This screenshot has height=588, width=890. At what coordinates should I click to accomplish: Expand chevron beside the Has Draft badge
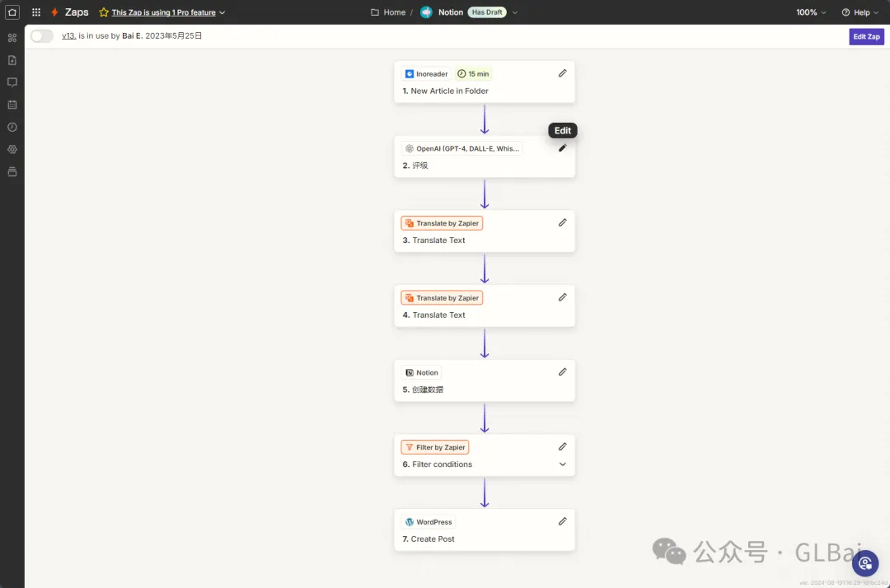(x=515, y=12)
